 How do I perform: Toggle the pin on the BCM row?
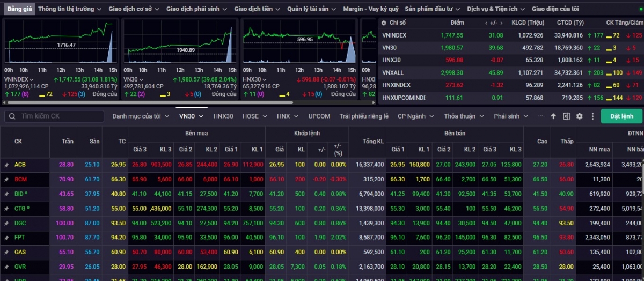(6, 180)
